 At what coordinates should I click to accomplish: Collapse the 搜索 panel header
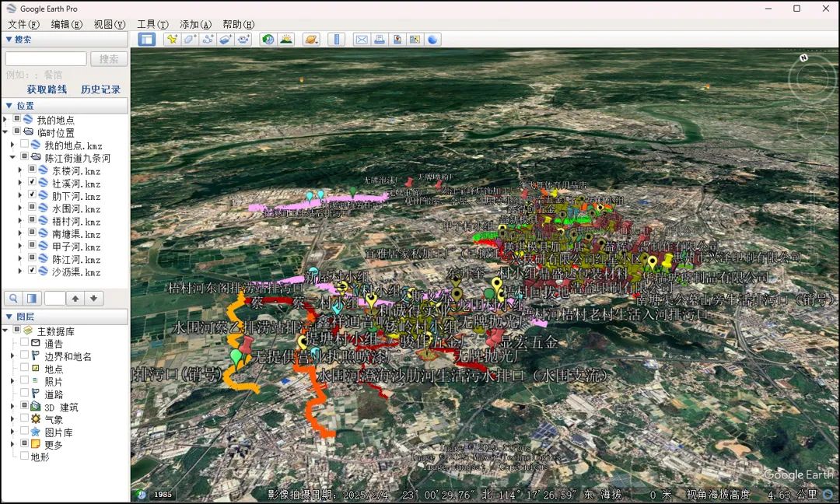coord(65,39)
